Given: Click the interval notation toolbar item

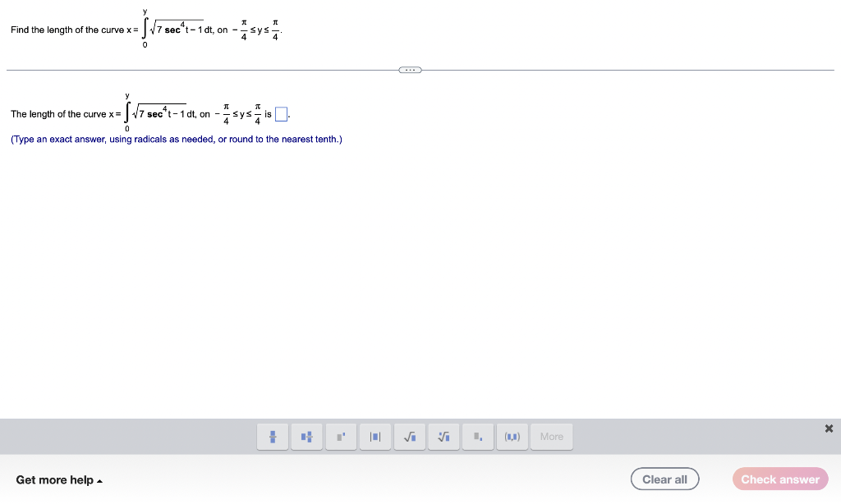Looking at the screenshot, I should [x=512, y=436].
